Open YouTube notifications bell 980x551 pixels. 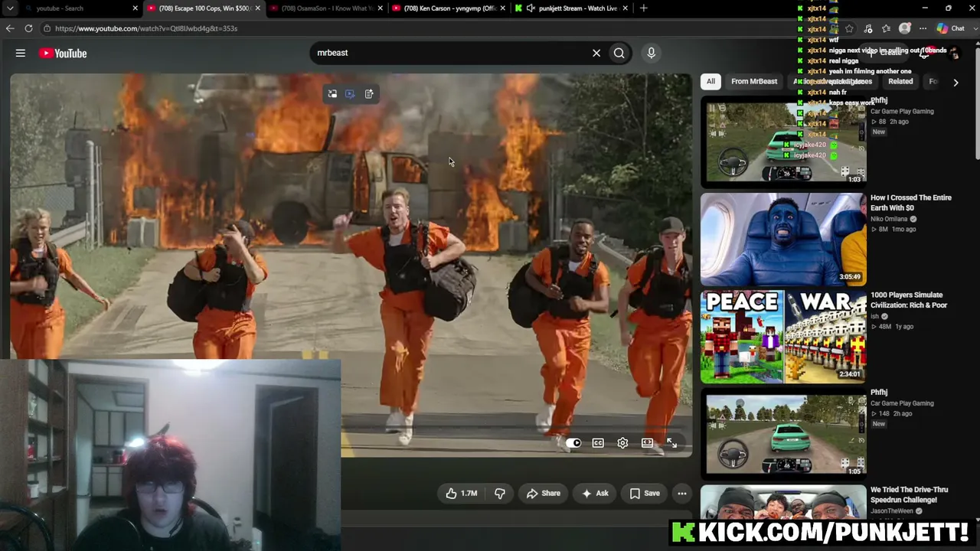[x=924, y=53]
